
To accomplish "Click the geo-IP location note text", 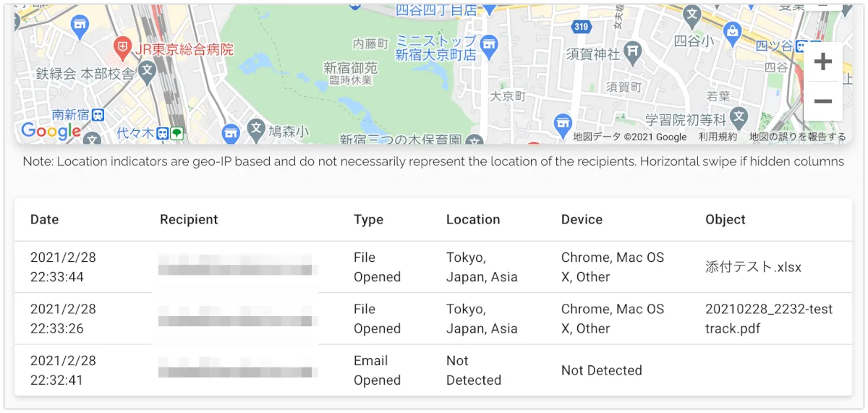I will (x=433, y=161).
